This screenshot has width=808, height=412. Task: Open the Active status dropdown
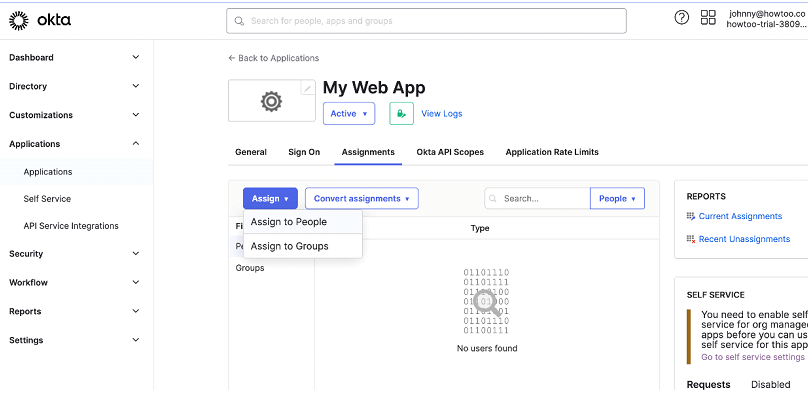point(349,114)
